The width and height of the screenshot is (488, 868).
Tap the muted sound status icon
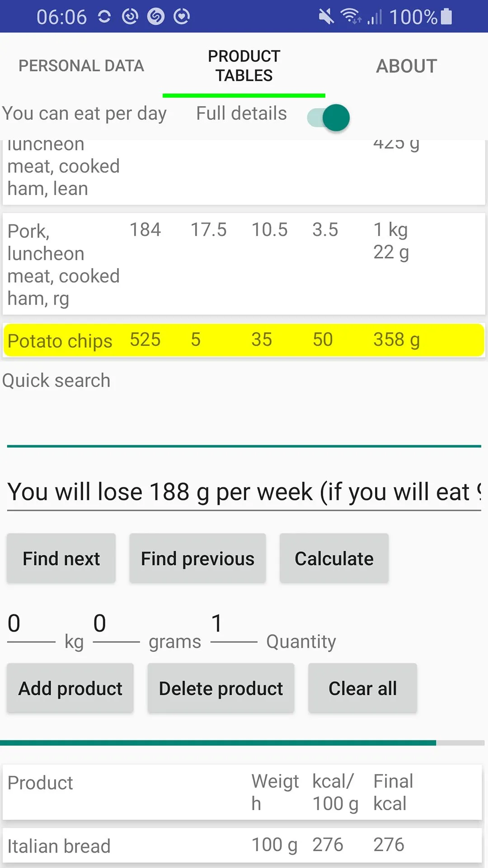(x=326, y=17)
